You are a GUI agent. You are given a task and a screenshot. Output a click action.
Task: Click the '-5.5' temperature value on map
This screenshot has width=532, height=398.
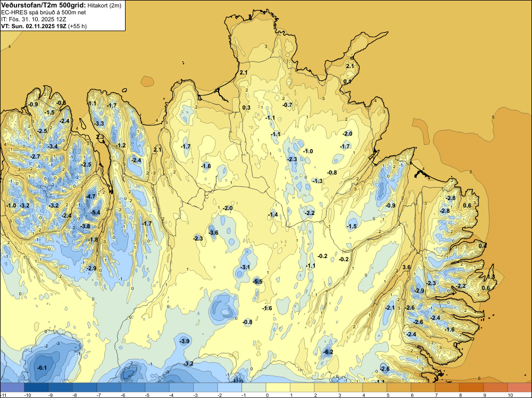point(257,281)
